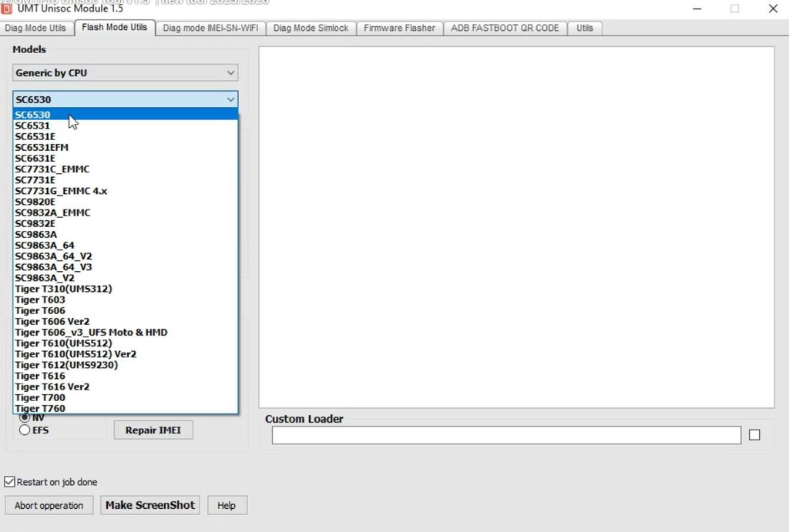Pick SC9832E from dropdown list

click(x=126, y=224)
